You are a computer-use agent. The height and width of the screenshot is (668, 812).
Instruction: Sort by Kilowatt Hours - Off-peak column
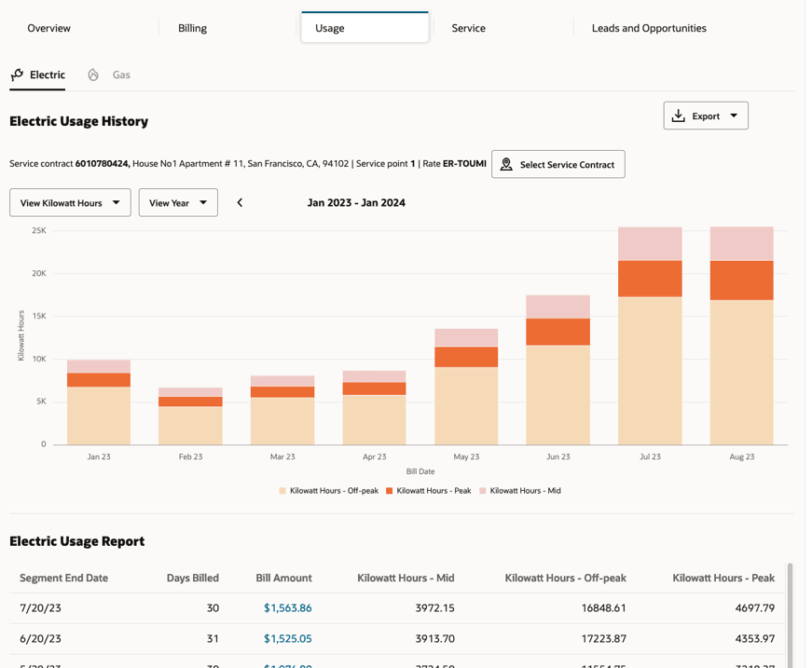pos(566,578)
